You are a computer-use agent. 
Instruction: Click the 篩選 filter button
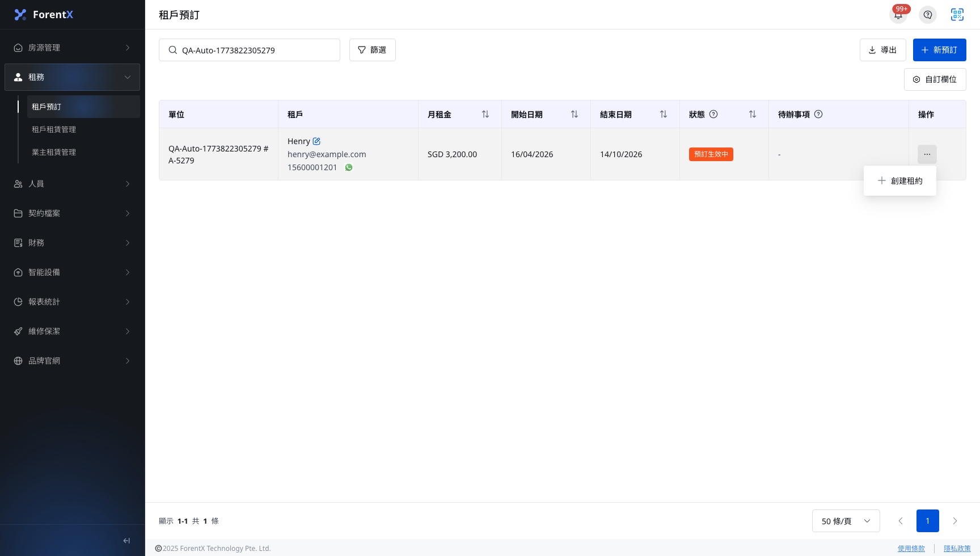pyautogui.click(x=373, y=50)
